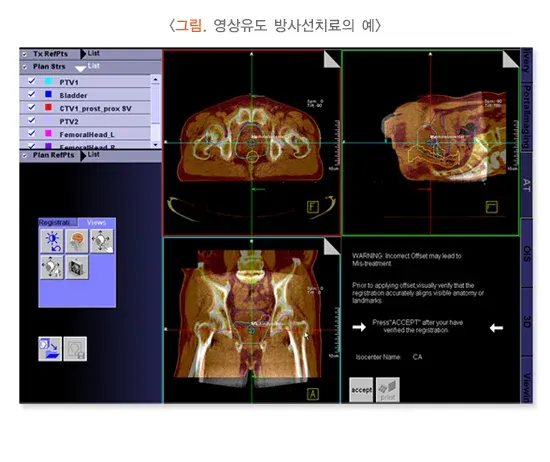Select the Isocenter Name value CA
The height and width of the screenshot is (462, 550).
417,357
